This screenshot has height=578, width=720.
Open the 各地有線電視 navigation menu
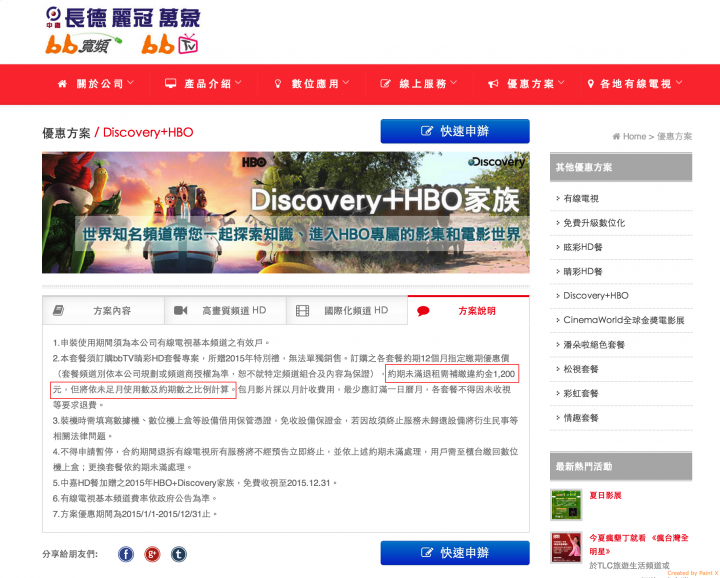pos(635,84)
